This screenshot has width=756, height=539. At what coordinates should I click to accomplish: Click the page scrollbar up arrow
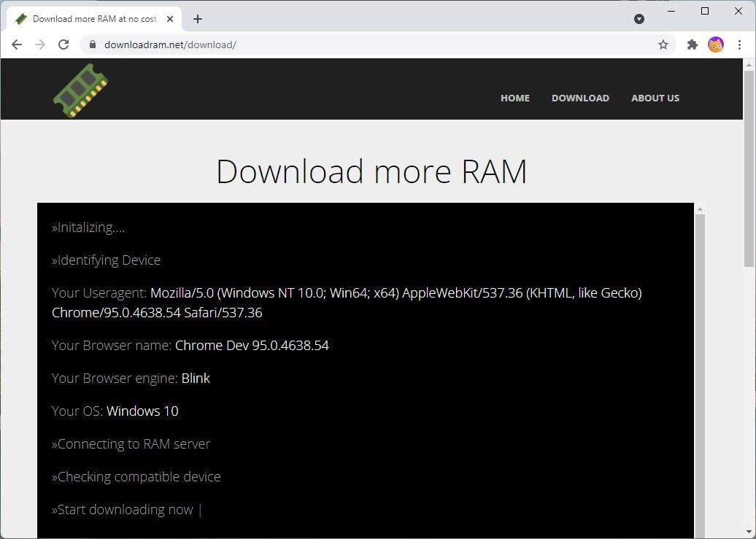point(749,64)
